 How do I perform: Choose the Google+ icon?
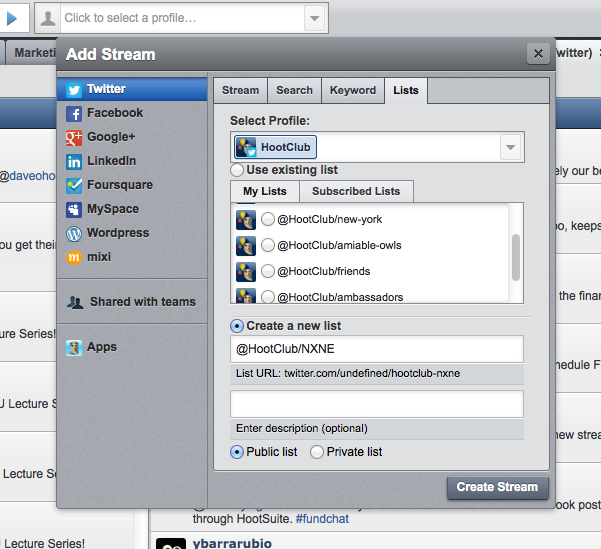click(74, 138)
